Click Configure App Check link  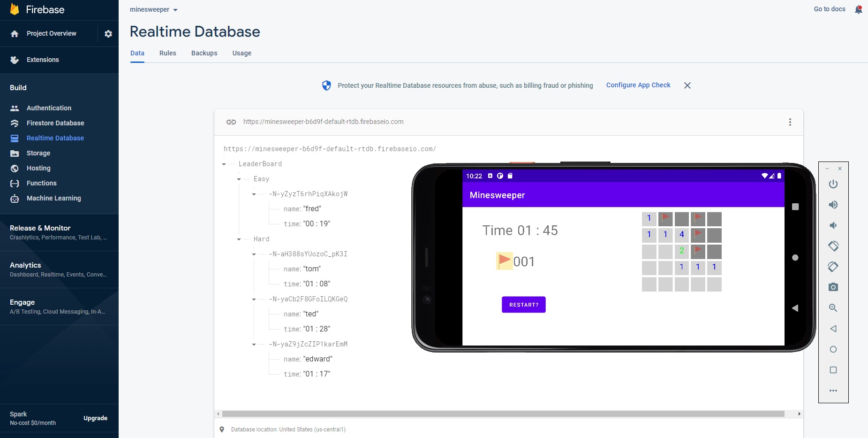(x=638, y=85)
